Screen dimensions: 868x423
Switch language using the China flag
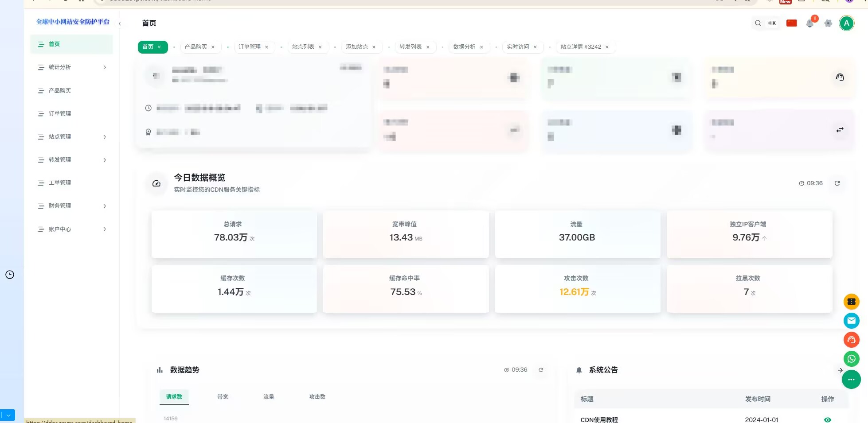(x=791, y=23)
